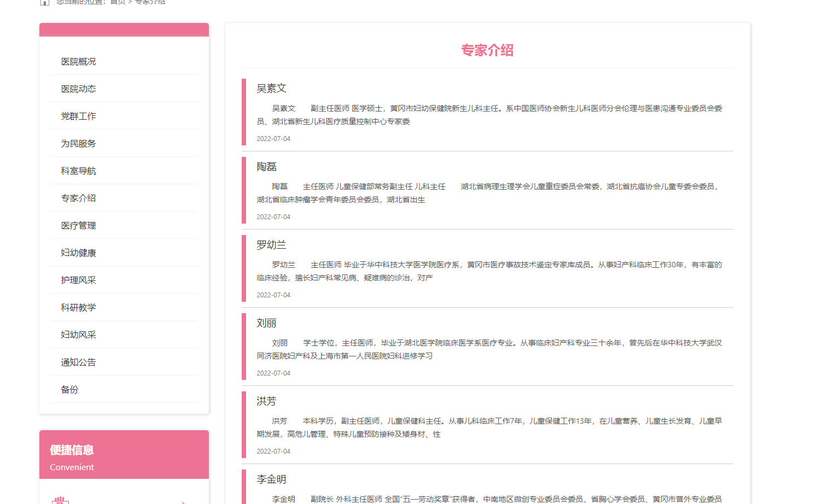The height and width of the screenshot is (504, 835).
Task: View 通知公告 in the sidebar
Action: coord(78,362)
